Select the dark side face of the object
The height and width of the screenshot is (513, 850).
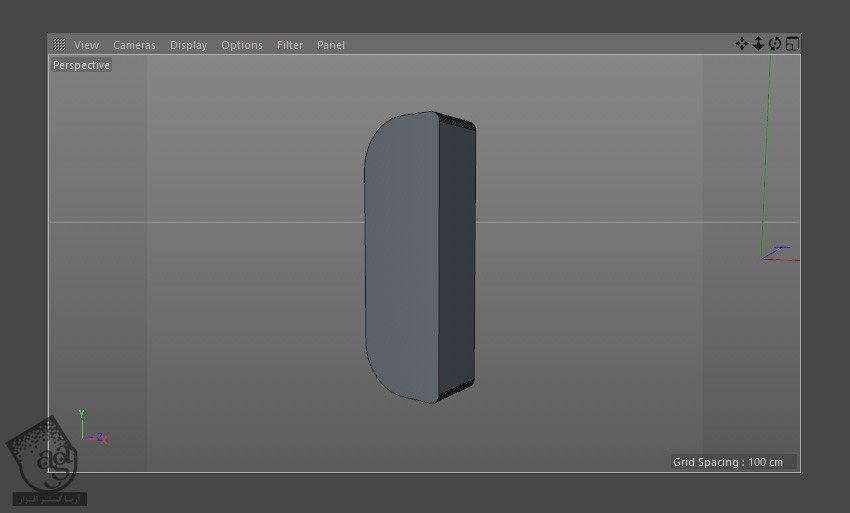click(x=456, y=260)
